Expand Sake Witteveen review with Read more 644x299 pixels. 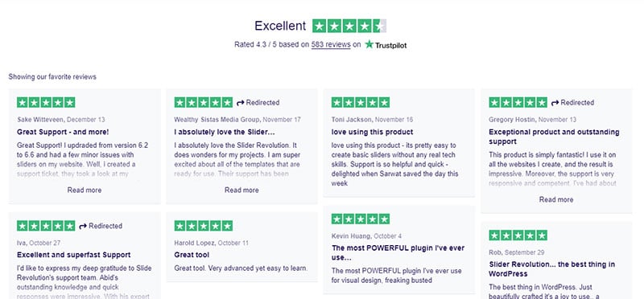click(85, 190)
